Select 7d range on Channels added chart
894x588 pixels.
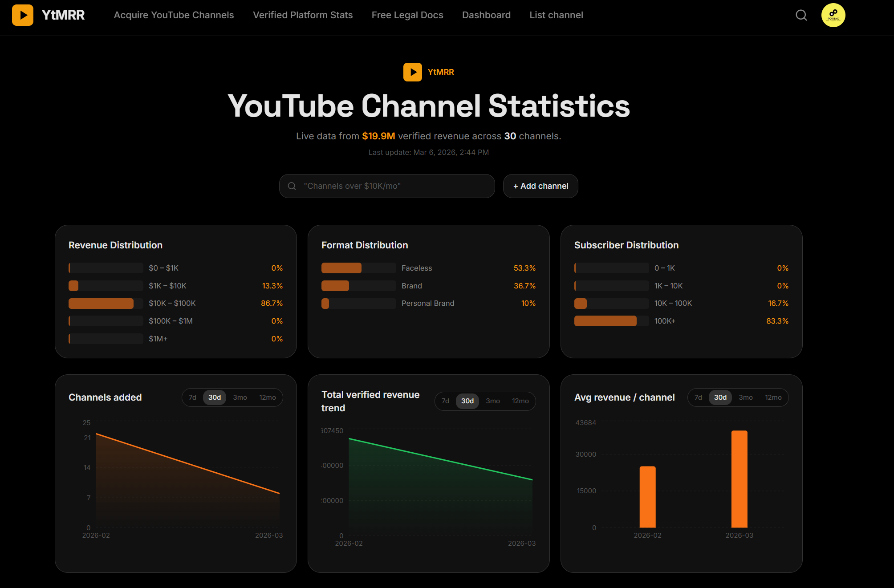(192, 397)
